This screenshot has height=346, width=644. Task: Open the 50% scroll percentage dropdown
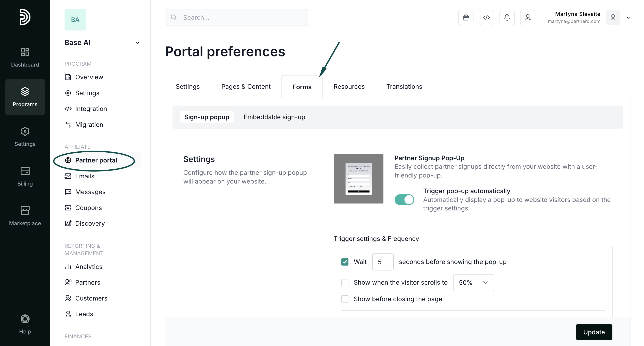(473, 283)
